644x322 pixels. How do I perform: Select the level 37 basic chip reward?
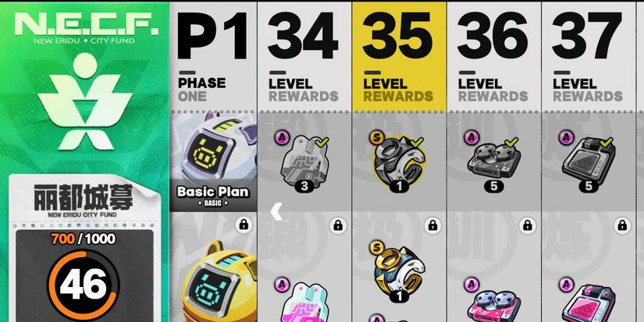589,161
